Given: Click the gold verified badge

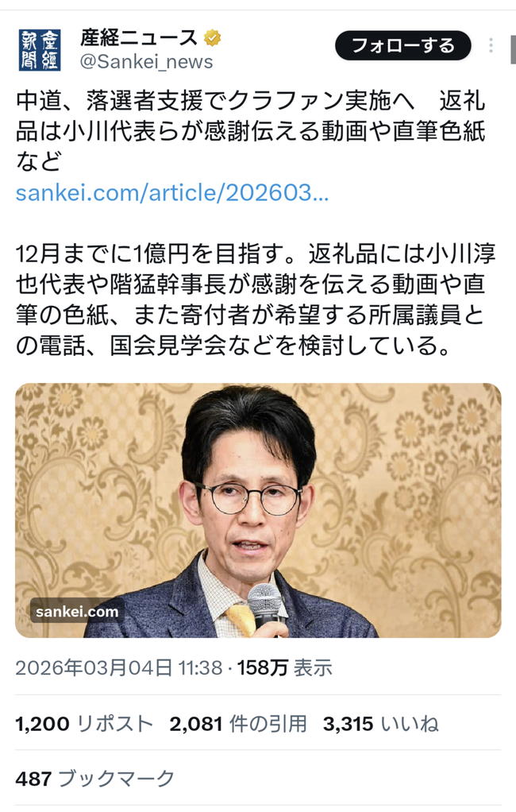Looking at the screenshot, I should pos(212,38).
